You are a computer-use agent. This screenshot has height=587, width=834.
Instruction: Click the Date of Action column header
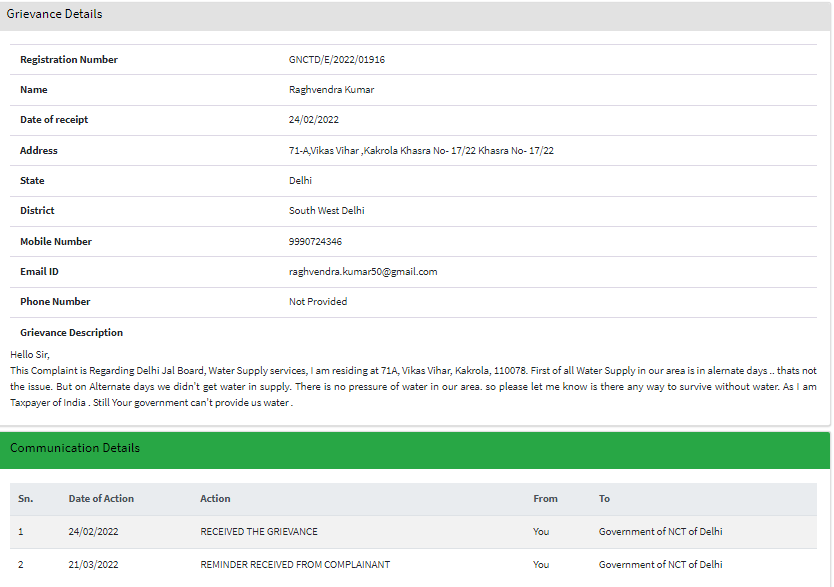click(x=101, y=499)
